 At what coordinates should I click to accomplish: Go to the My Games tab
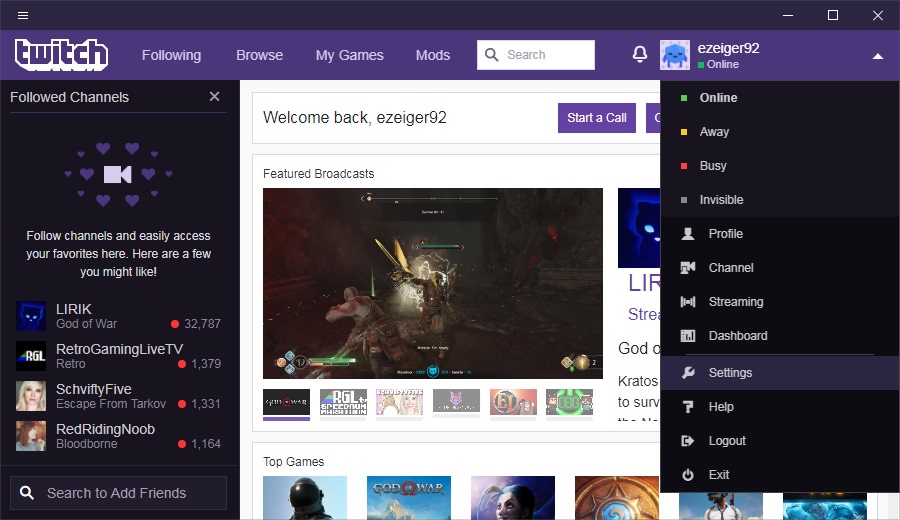click(349, 55)
